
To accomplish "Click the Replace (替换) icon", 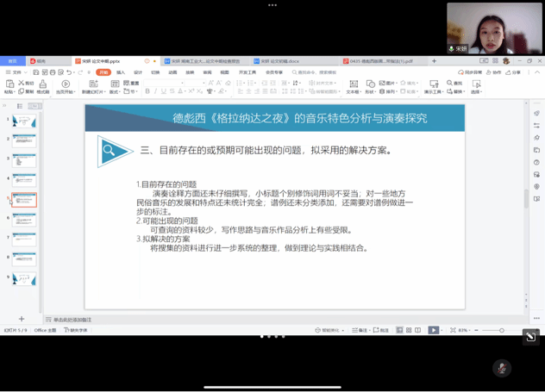I will click(x=449, y=91).
